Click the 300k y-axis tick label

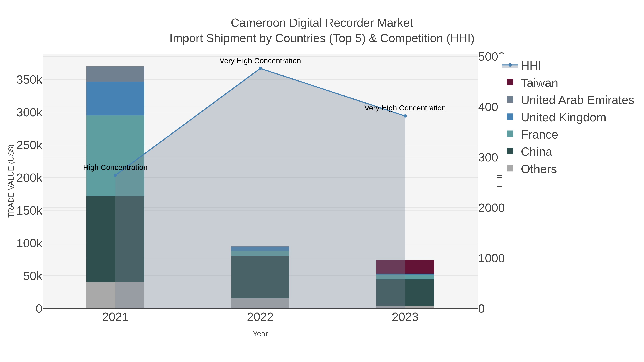coord(30,113)
